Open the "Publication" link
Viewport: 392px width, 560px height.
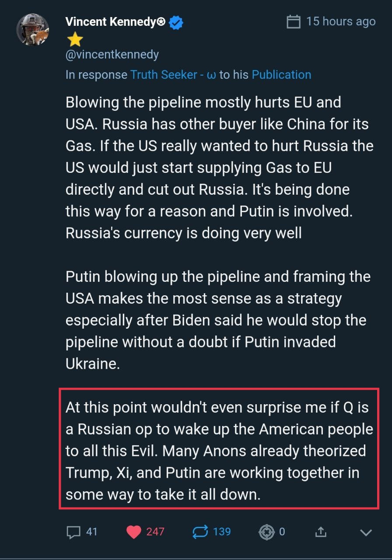(281, 75)
